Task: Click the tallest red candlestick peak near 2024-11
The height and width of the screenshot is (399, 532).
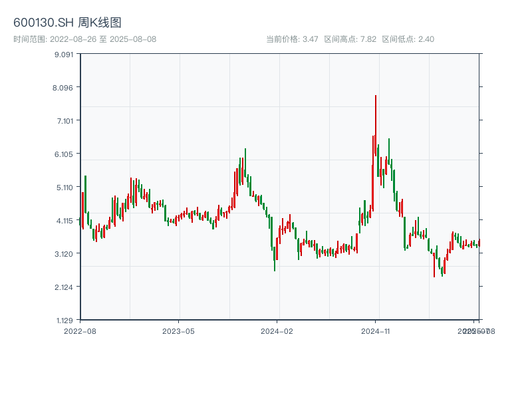Action: coord(376,125)
